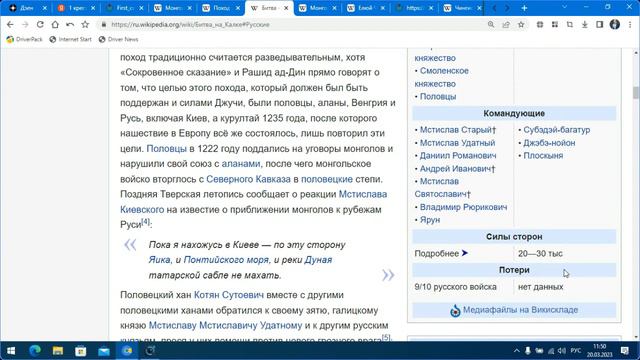Click the browser forward arrow
This screenshot has height=360, width=640.
(x=25, y=24)
